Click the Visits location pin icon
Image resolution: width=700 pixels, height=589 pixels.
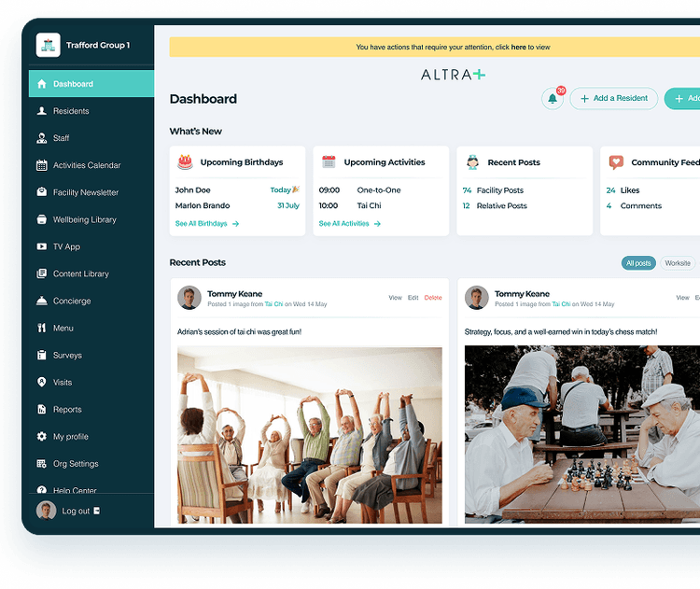click(41, 383)
